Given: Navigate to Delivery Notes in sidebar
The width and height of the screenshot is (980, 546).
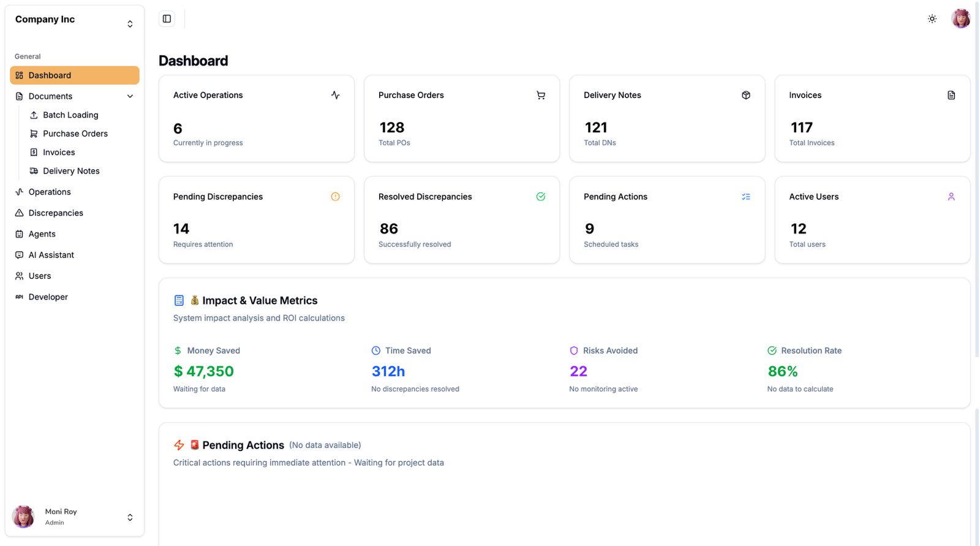Looking at the screenshot, I should pos(71,171).
